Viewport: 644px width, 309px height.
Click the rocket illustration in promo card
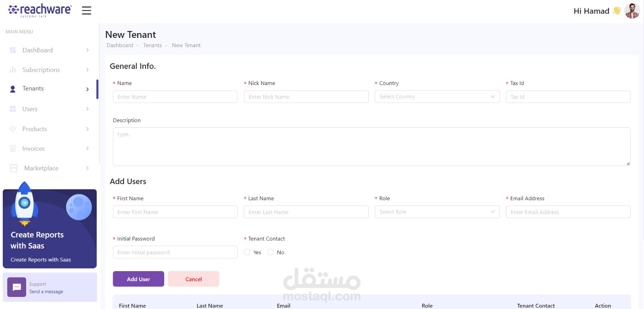tap(25, 203)
